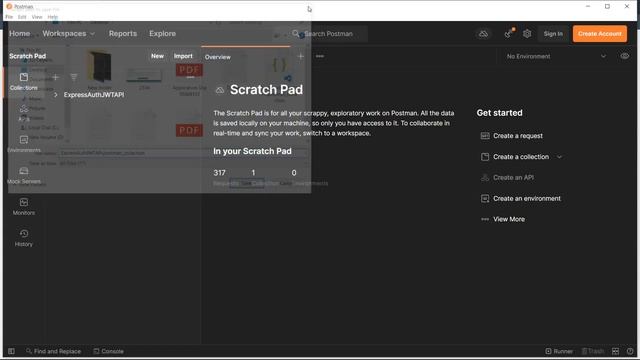Open the Settings gear icon
640x360 pixels.
pyautogui.click(x=527, y=34)
